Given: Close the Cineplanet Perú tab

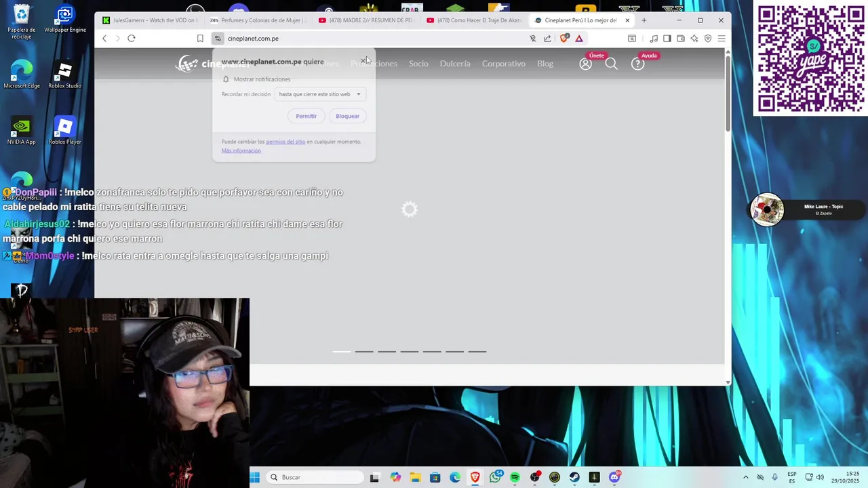Looking at the screenshot, I should coord(627,20).
